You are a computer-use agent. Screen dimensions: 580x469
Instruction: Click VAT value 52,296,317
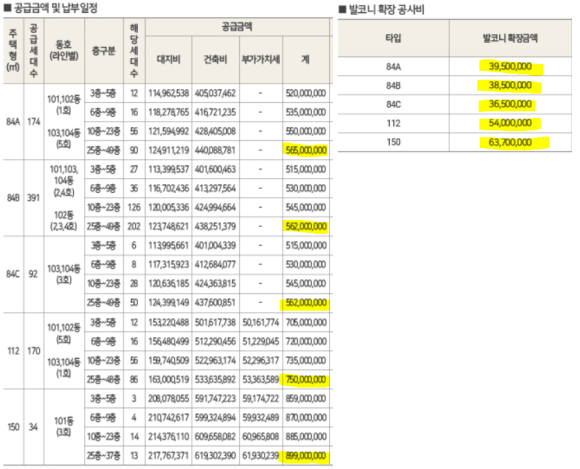click(x=261, y=361)
